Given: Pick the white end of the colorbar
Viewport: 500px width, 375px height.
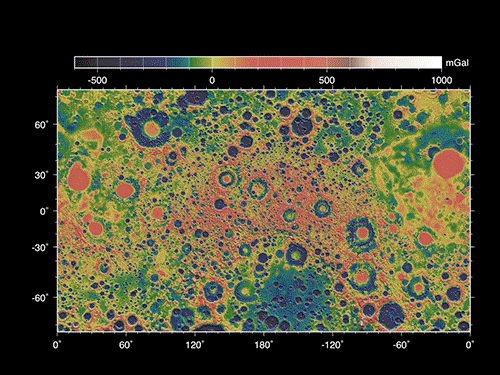Looking at the screenshot, I should 430,62.
